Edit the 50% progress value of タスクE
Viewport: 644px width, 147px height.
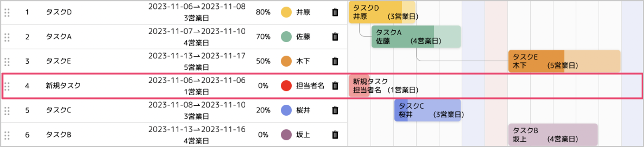263,61
